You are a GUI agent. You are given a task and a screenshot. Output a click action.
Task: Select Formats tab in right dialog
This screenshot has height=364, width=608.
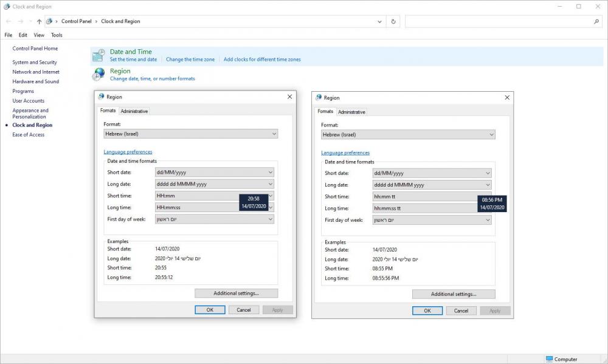pyautogui.click(x=325, y=111)
